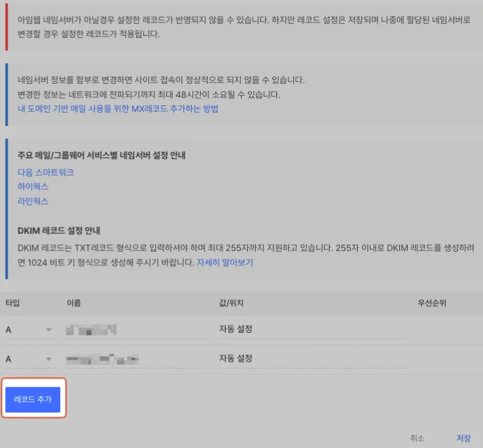Click the 우선순위 column header
The image size is (483, 448).
(432, 303)
